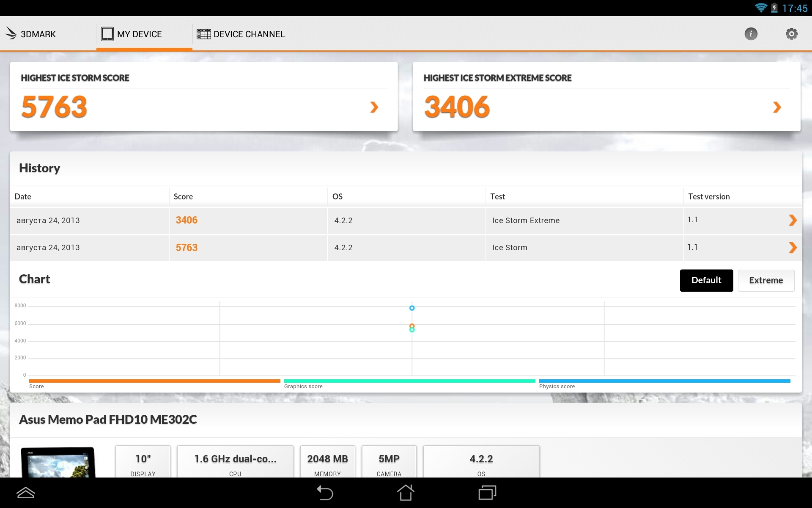The width and height of the screenshot is (812, 508).
Task: Click the blue Physics score legend bar
Action: (664, 381)
